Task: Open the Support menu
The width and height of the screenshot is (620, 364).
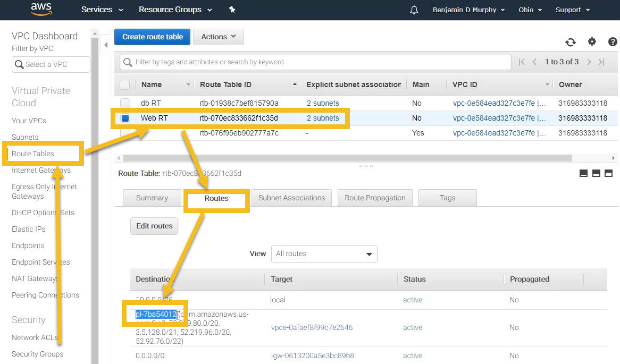Action: (x=573, y=10)
